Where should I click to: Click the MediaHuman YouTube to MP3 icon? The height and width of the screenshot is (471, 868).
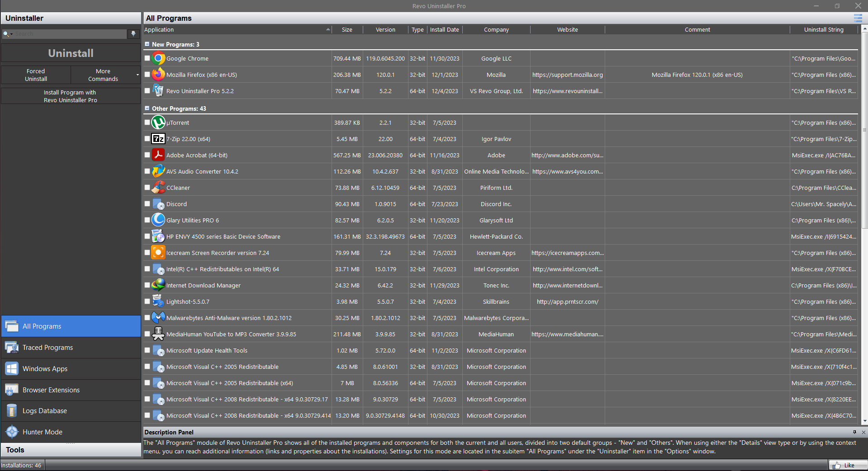(158, 334)
